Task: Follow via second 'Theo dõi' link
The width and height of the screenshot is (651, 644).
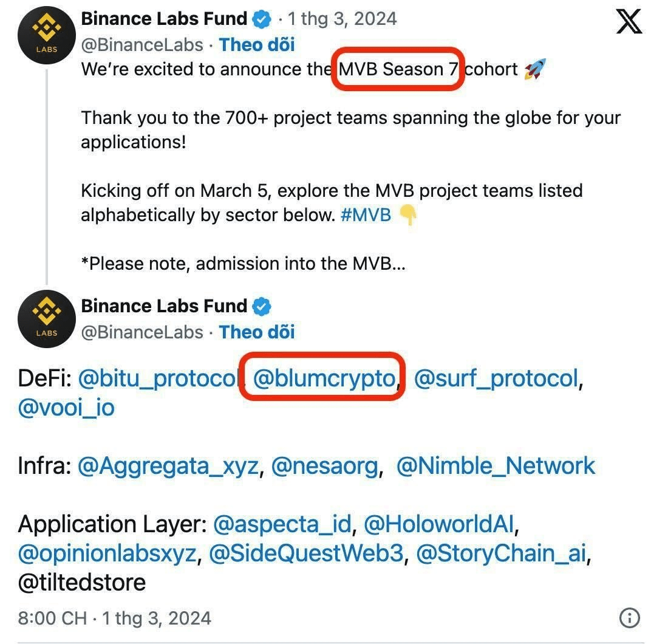Action: (x=257, y=332)
